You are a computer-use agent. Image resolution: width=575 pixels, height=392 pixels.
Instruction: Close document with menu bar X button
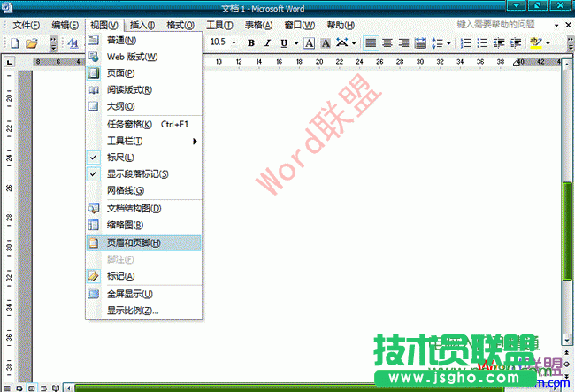coord(569,25)
